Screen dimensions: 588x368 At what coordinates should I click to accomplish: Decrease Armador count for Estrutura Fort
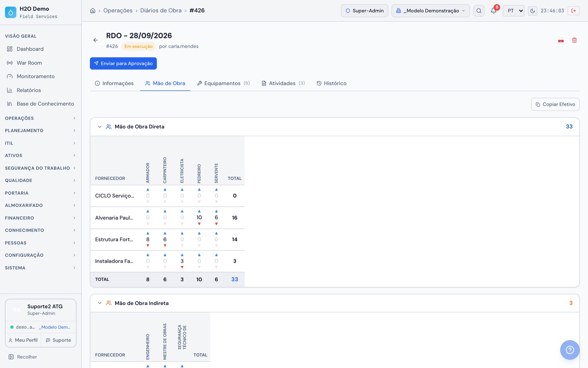(x=148, y=245)
